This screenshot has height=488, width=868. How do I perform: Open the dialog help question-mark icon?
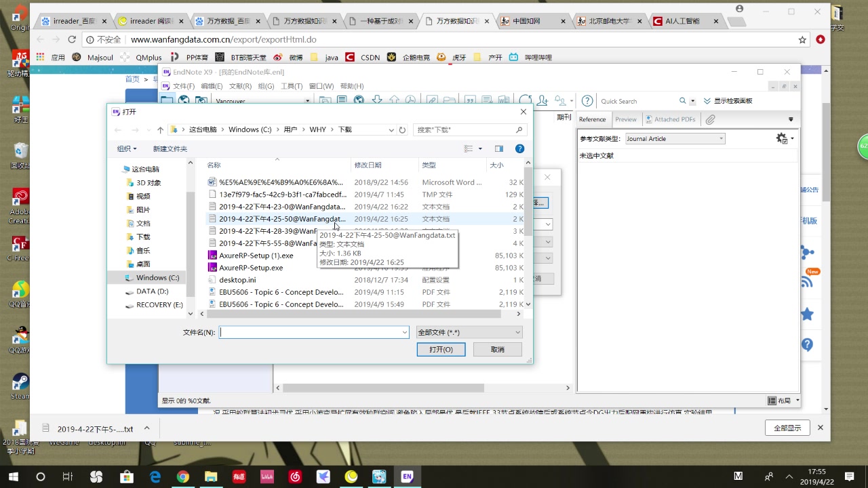click(519, 148)
